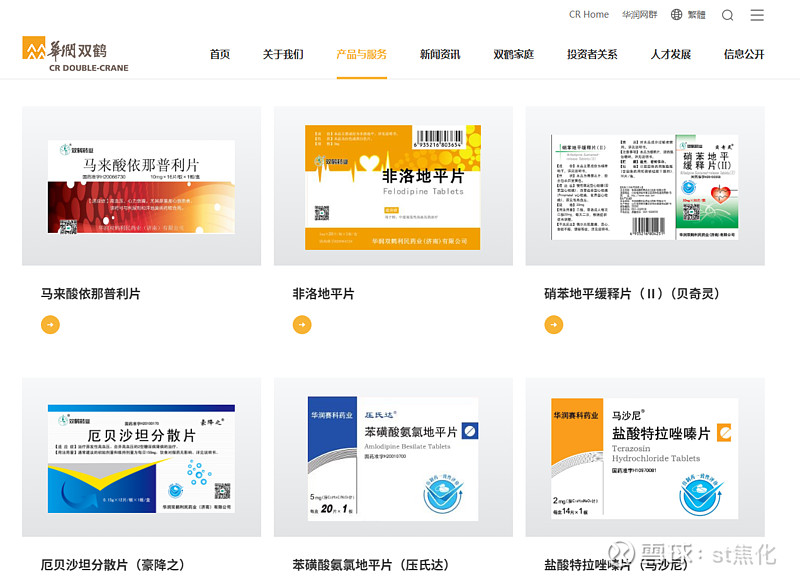Open 关于我们 menu item

point(283,54)
